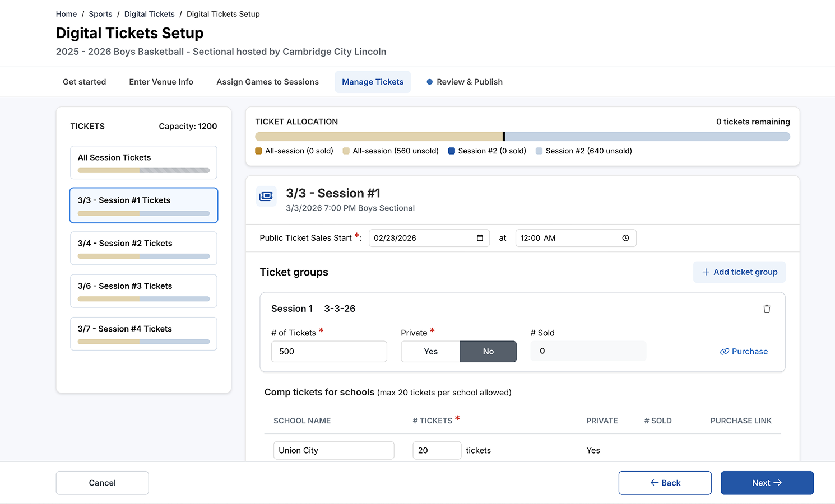Open the Get started tab
Viewport: 835px width, 504px height.
coord(85,82)
